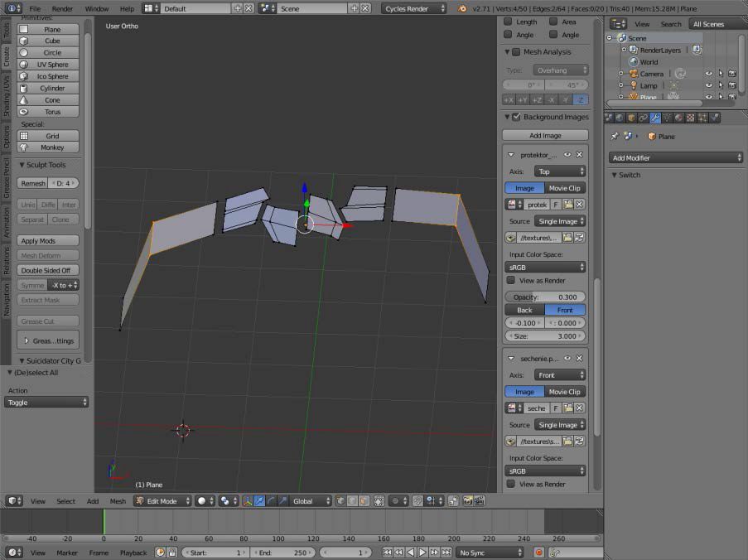
Task: Switch to the Grease Pencil sidebar tab
Action: point(6,176)
